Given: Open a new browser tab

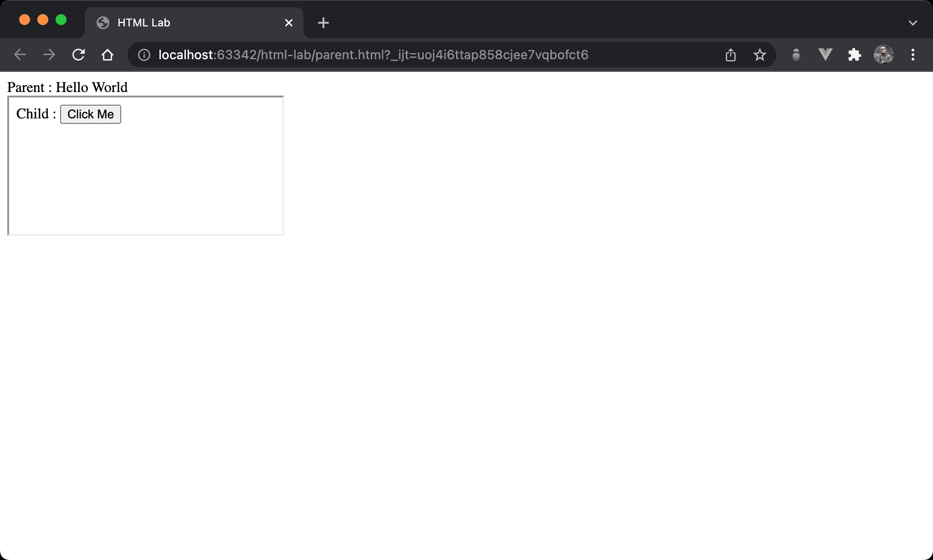Looking at the screenshot, I should click(x=323, y=23).
